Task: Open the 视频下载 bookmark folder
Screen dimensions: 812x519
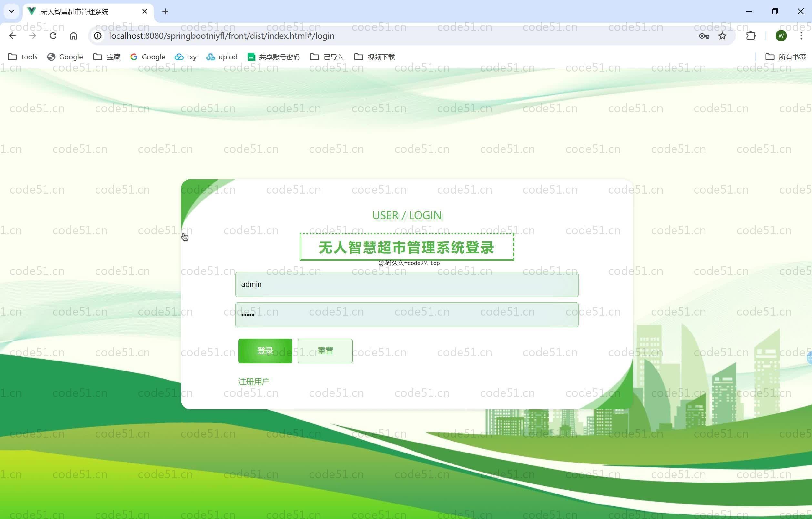Action: point(374,57)
